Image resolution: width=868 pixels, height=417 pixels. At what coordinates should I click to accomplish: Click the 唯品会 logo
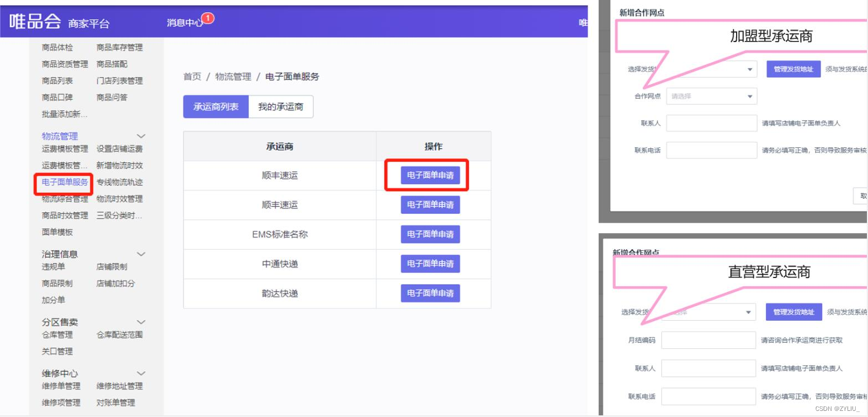coord(35,21)
